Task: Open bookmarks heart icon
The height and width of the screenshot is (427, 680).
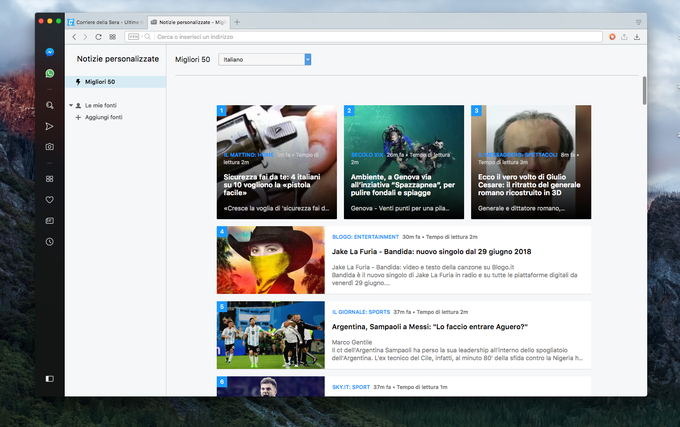Action: (50, 199)
